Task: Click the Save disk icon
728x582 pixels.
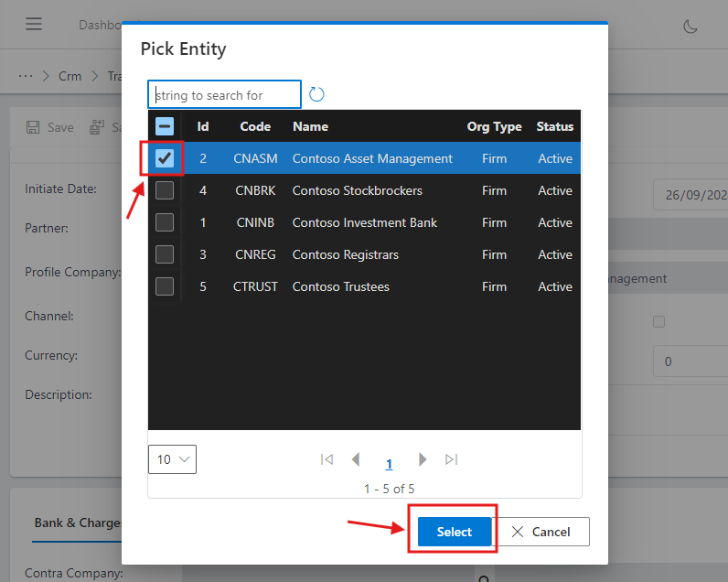Action: pos(34,127)
